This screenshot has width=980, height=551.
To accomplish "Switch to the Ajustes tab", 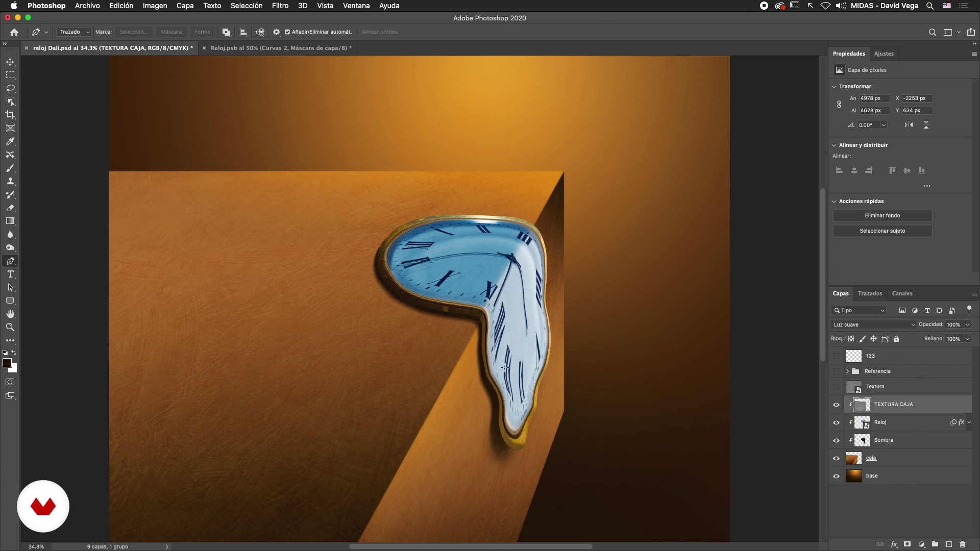I will point(884,54).
